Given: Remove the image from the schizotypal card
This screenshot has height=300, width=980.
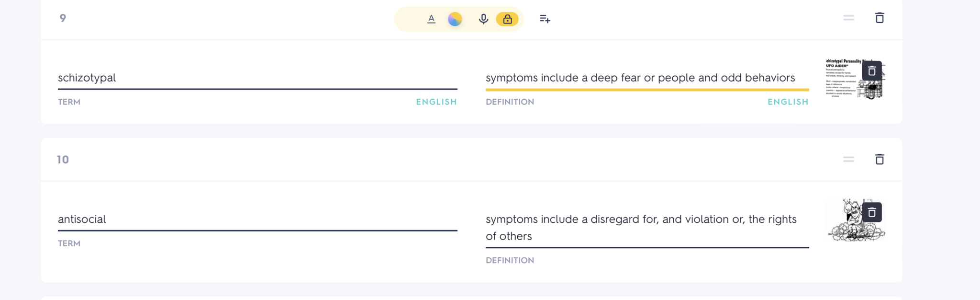Looking at the screenshot, I should coord(872,71).
